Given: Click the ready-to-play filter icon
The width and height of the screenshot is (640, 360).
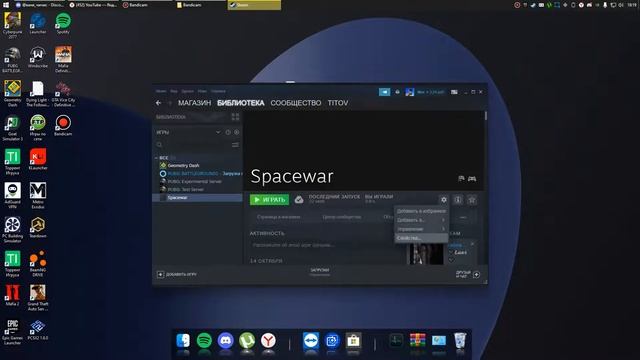Looking at the screenshot, I should [237, 132].
